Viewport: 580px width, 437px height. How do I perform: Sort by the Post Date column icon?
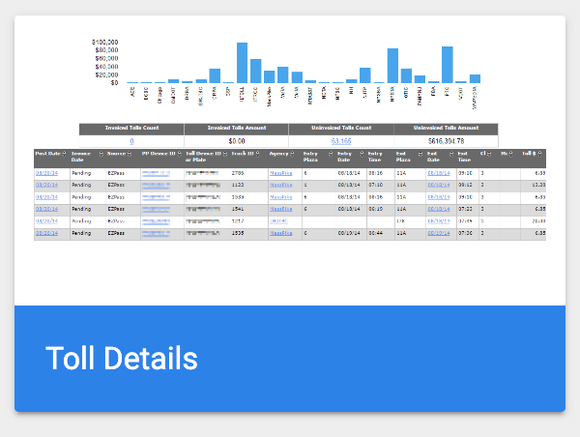pyautogui.click(x=64, y=154)
